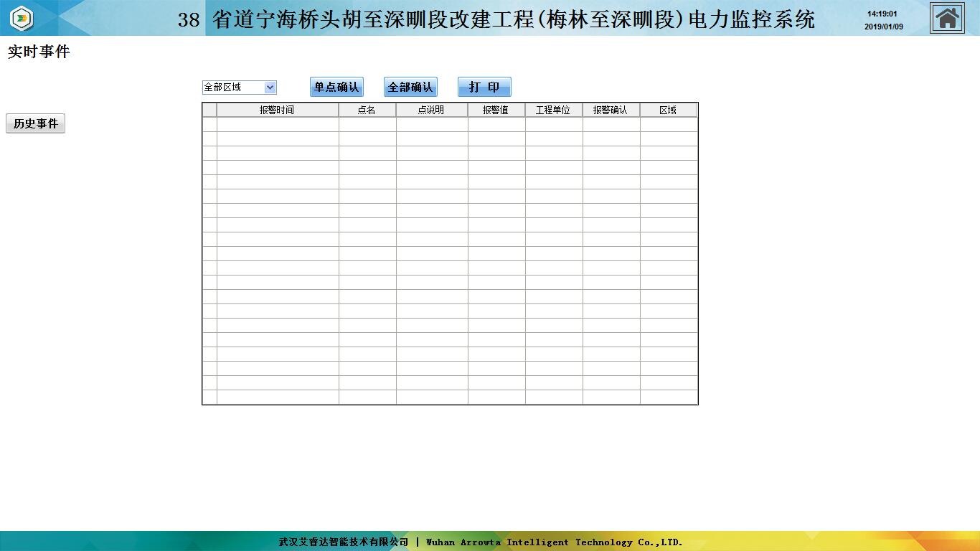Click the top-left corner cell of the table
Screen dimensions: 980x551
click(x=209, y=110)
